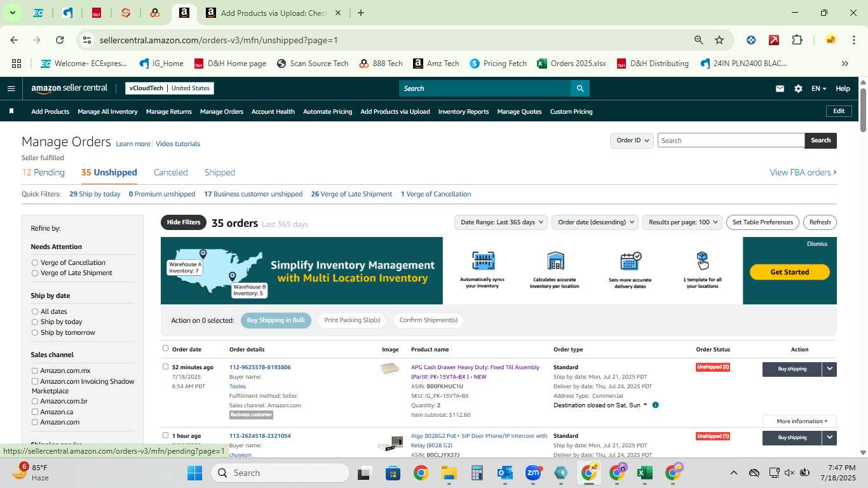
Task: Click the Amazon Seller Central logo
Action: 69,88
